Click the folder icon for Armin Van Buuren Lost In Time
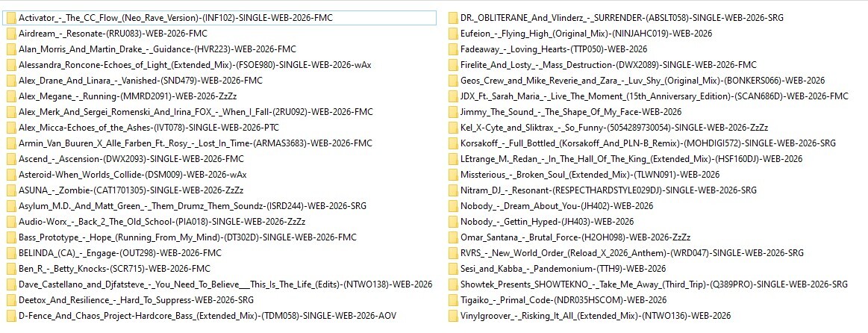The height and width of the screenshot is (333, 868). click(x=12, y=143)
